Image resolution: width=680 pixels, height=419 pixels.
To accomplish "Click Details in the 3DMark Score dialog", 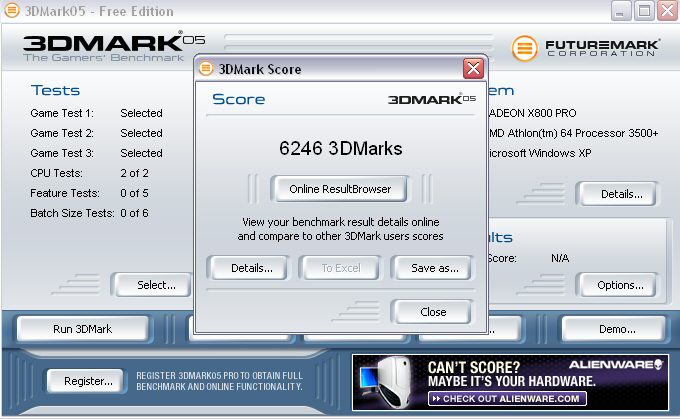I will (x=248, y=268).
